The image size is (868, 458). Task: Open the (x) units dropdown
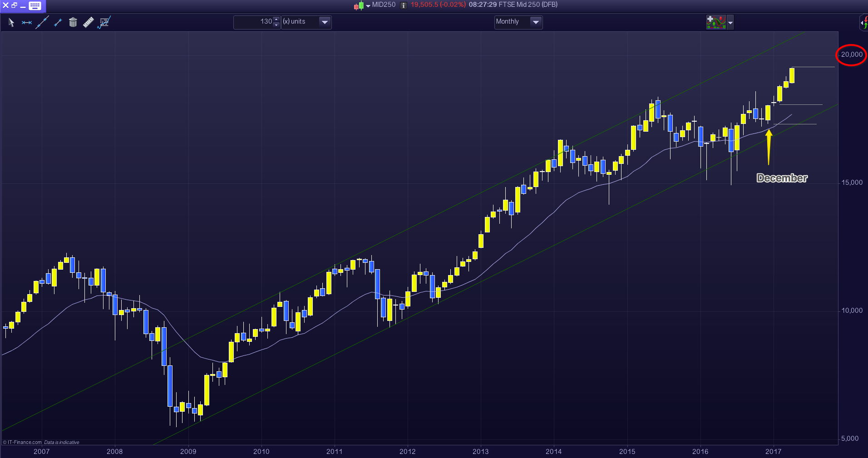[x=325, y=22]
